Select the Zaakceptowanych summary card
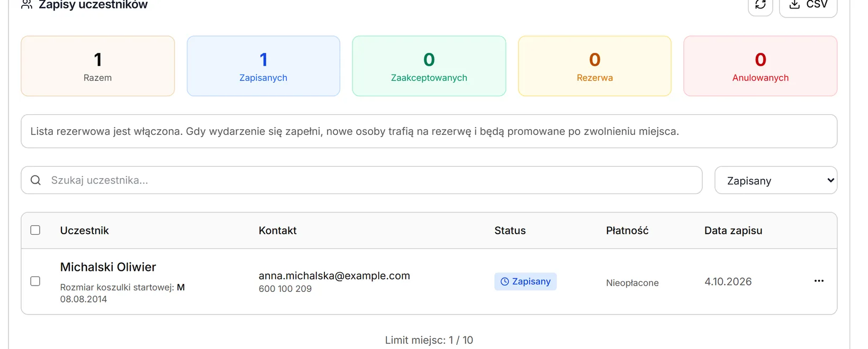 [x=429, y=66]
